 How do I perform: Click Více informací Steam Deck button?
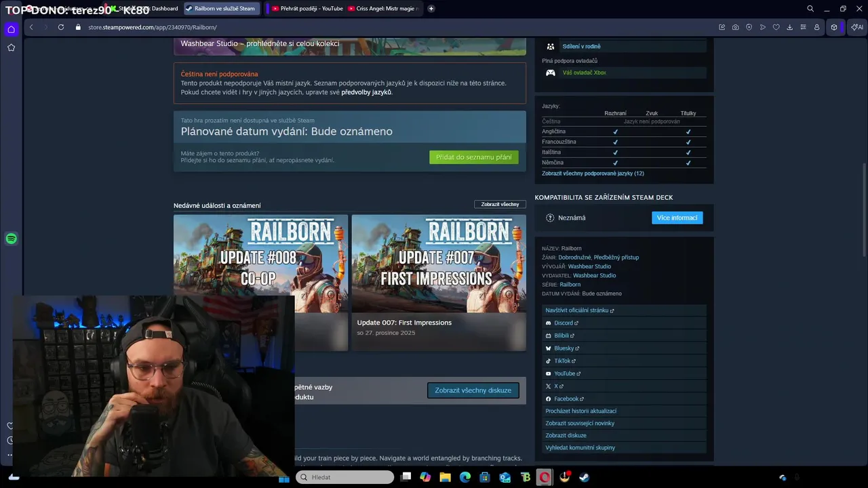(677, 218)
